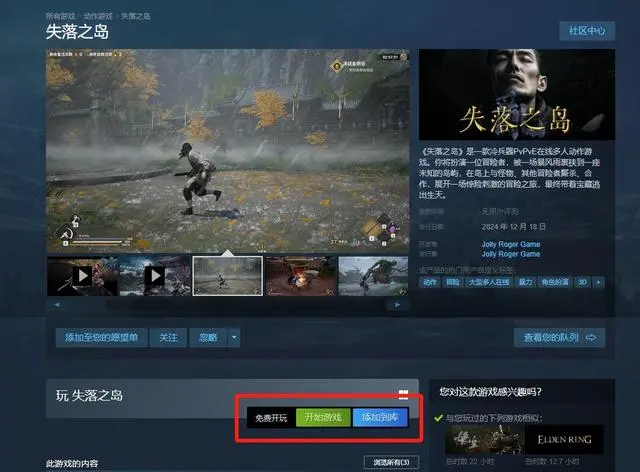Open the Black Myth similar game image
Viewport: 640px width, 472px height.
[484, 440]
